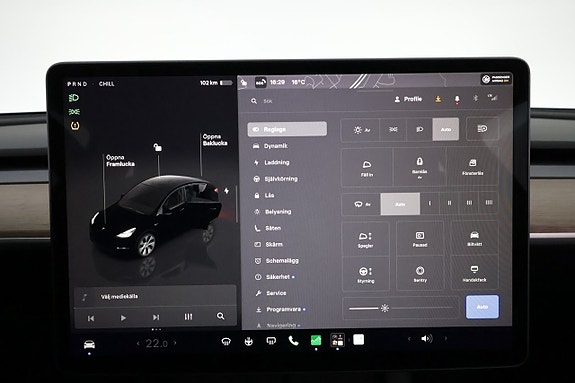Tap the lock icon in the map status bar
The image size is (575, 383).
(243, 83)
